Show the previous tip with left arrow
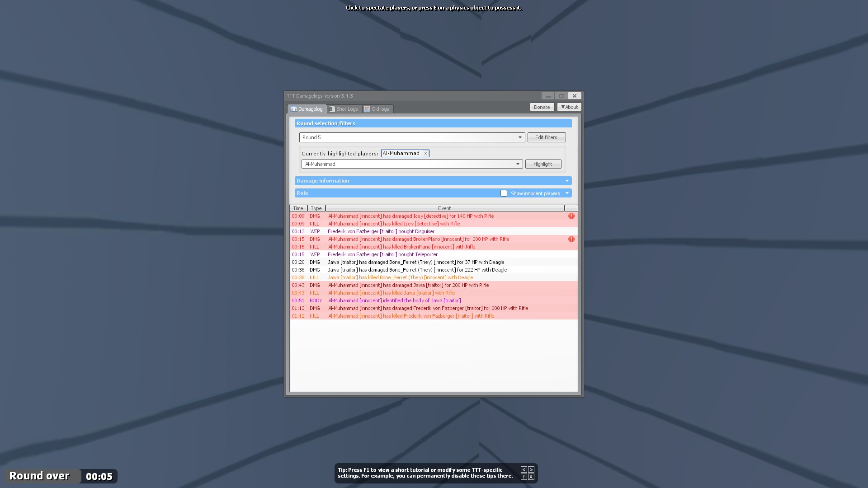Screen dimensions: 868x488 pos(524,469)
